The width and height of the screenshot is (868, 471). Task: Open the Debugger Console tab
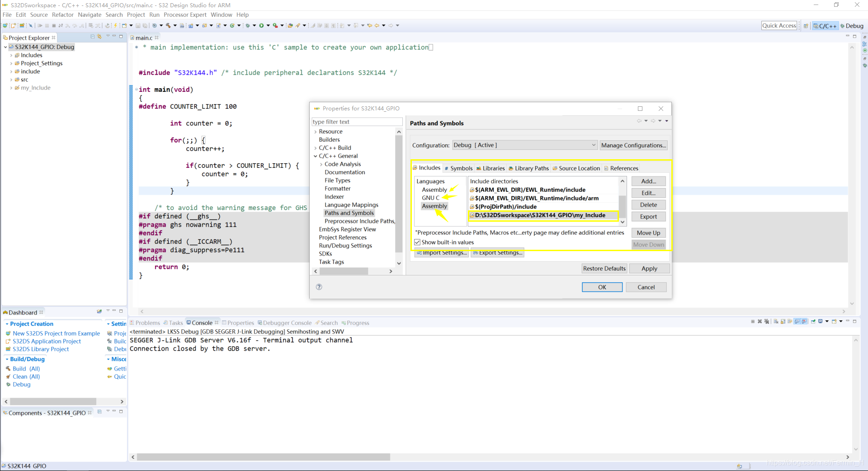pos(284,323)
